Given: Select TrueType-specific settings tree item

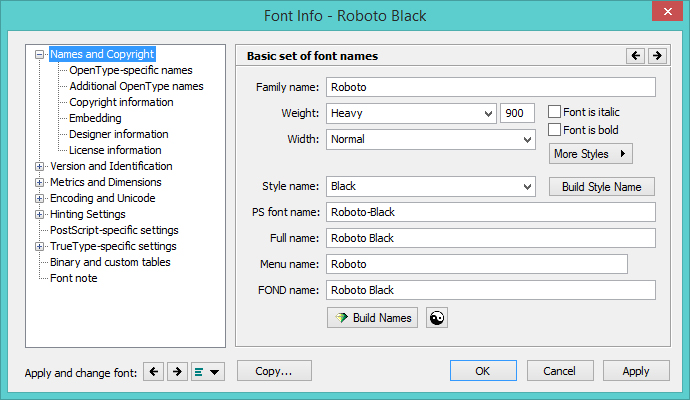Looking at the screenshot, I should [113, 246].
